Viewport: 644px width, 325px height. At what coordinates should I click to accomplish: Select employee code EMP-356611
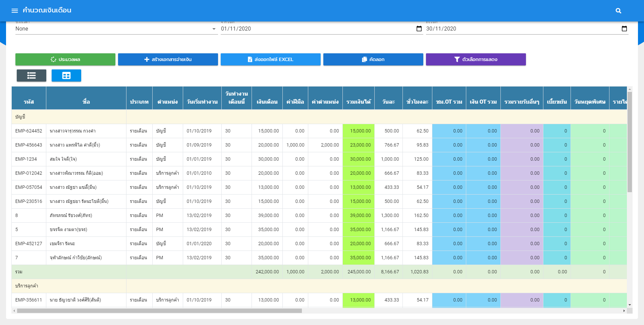[x=29, y=300]
